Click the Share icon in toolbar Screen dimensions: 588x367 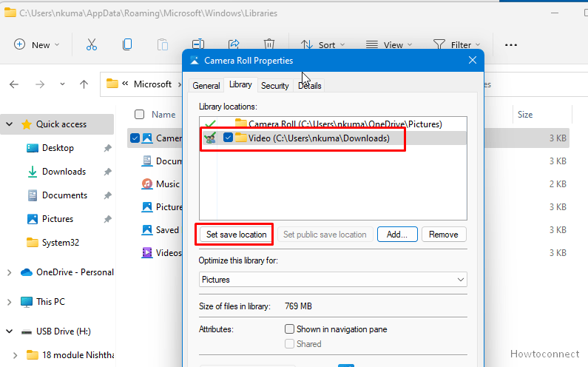tap(234, 44)
